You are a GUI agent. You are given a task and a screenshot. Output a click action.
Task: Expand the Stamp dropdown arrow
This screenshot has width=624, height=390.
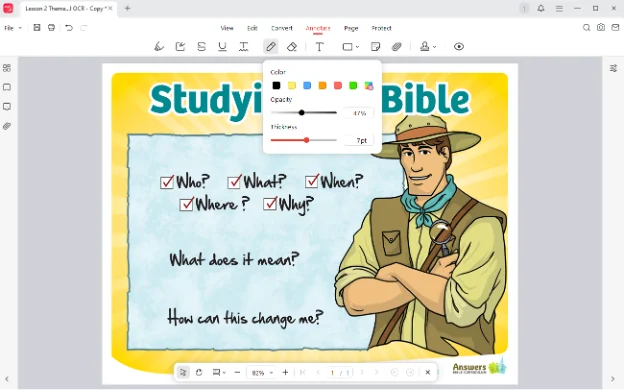tap(434, 47)
